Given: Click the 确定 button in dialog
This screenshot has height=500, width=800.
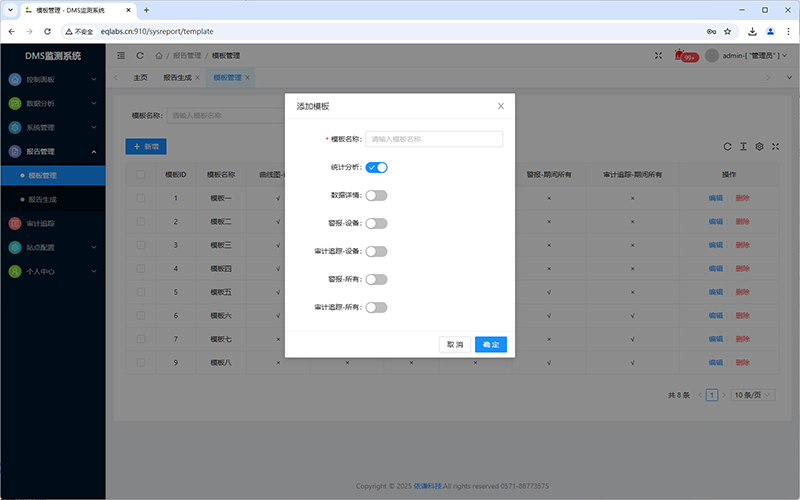Looking at the screenshot, I should pyautogui.click(x=491, y=344).
